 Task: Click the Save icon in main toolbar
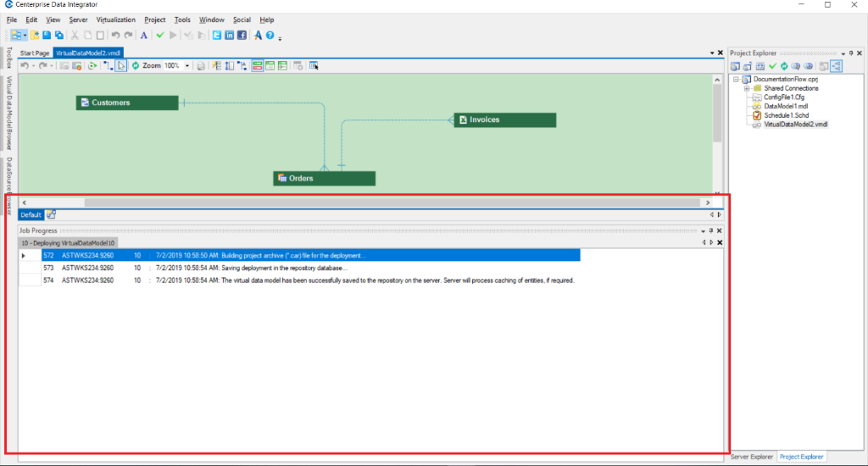point(47,36)
